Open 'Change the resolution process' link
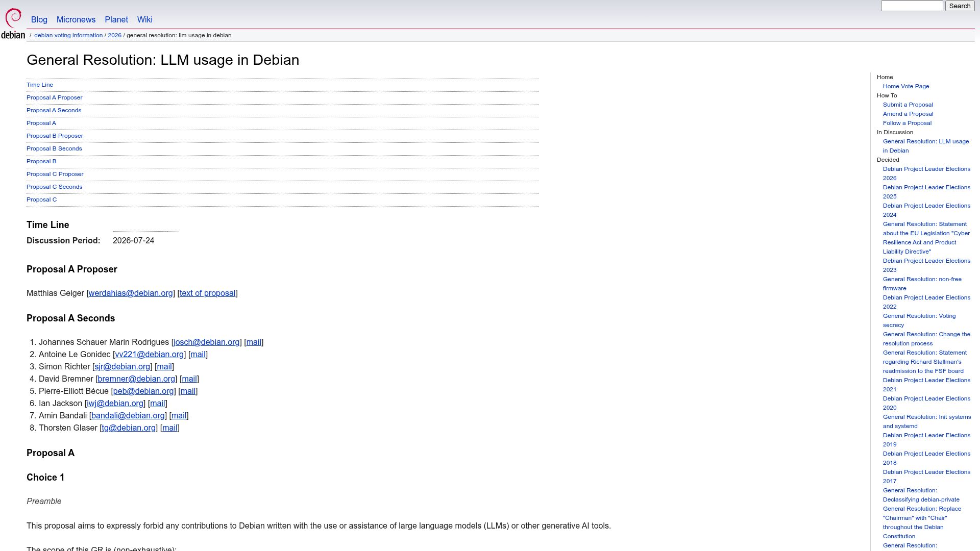Screen dimensions: 980x551 click(926, 339)
